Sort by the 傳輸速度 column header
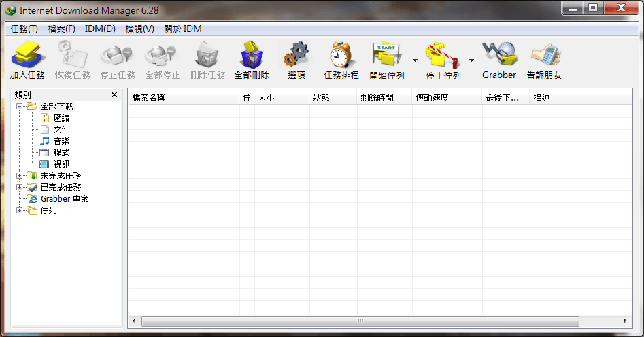Screen dimensions: 644x337 click(447, 98)
